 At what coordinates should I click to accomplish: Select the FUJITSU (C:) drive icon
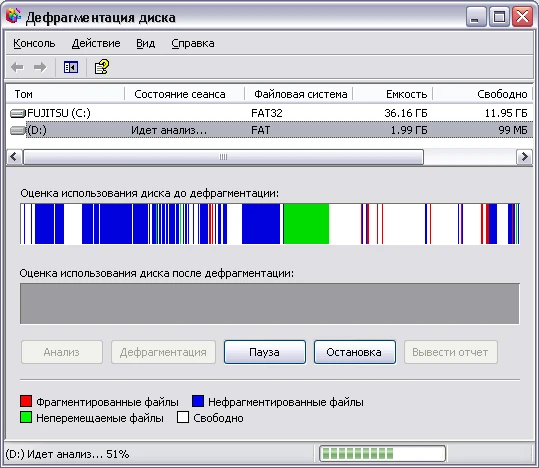pos(18,113)
